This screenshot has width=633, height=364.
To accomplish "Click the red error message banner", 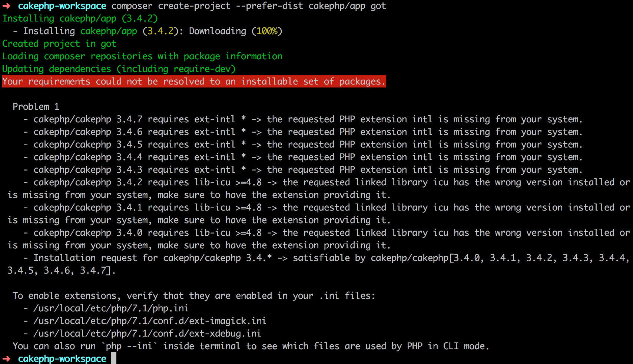I will tap(194, 82).
